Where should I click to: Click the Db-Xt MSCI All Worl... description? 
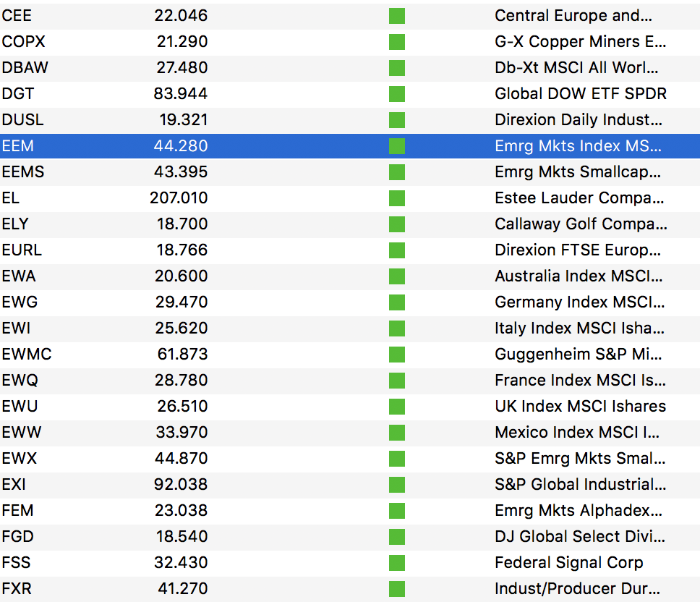pyautogui.click(x=576, y=68)
